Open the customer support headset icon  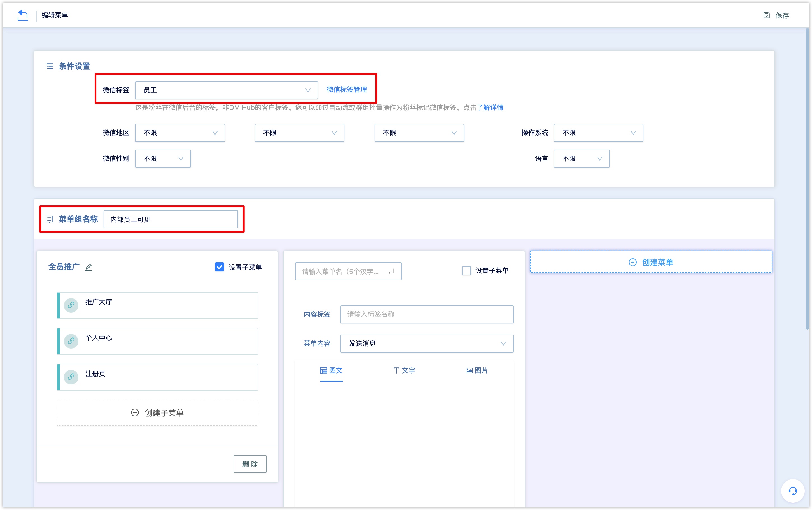pos(793,491)
